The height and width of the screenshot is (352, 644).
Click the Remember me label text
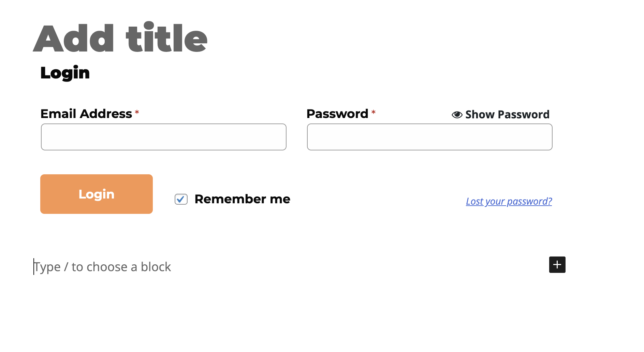[x=242, y=199]
